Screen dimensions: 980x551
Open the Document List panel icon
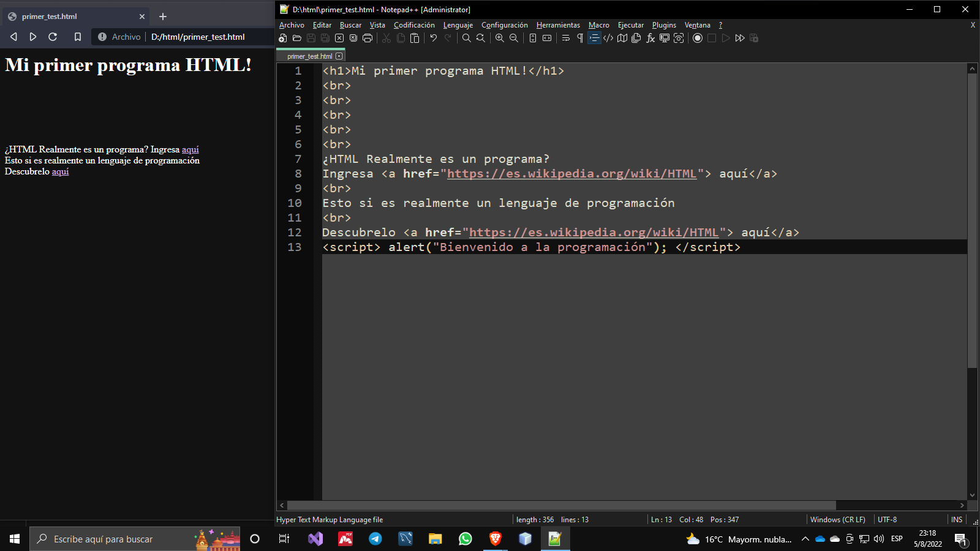point(636,38)
